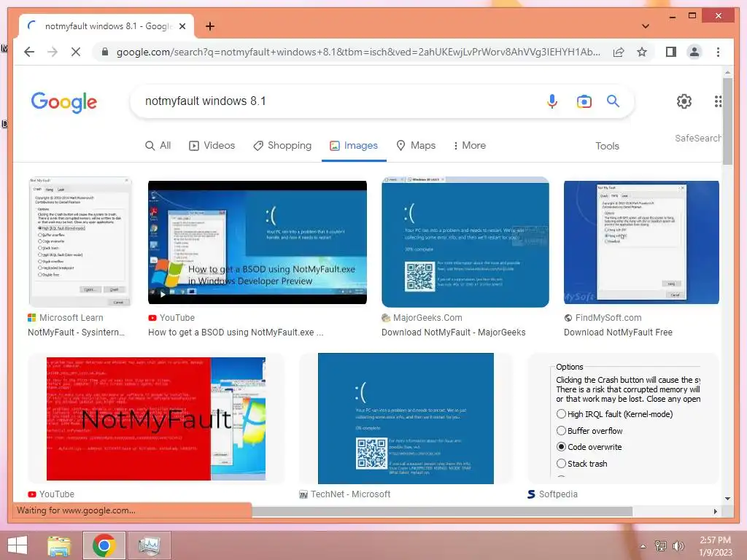Open Chrome three-dot menu
This screenshot has height=560, width=747.
click(x=718, y=52)
